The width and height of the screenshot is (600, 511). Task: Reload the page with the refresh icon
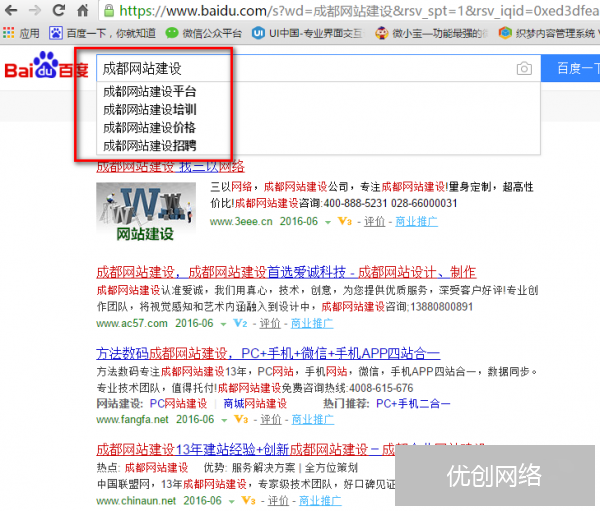tap(59, 10)
